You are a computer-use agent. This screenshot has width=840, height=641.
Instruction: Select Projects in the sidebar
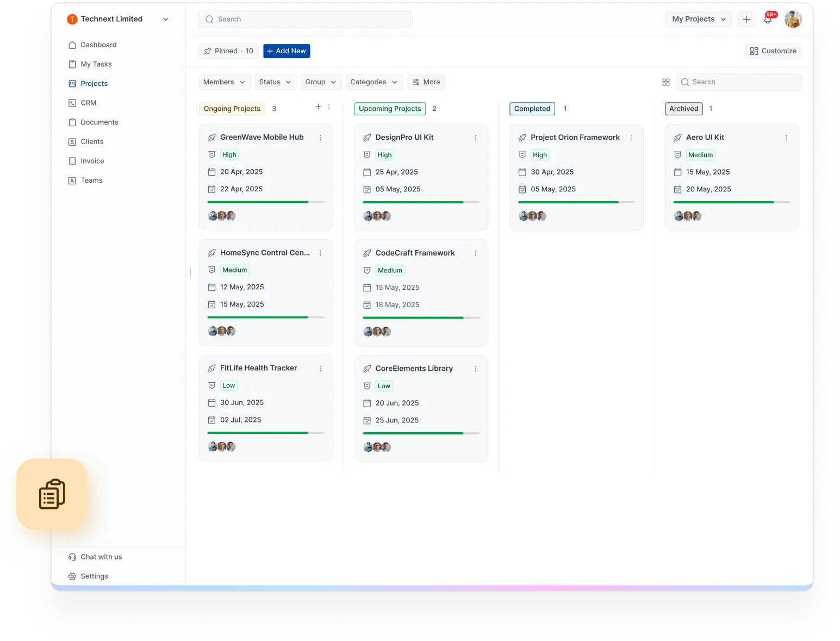pyautogui.click(x=88, y=84)
